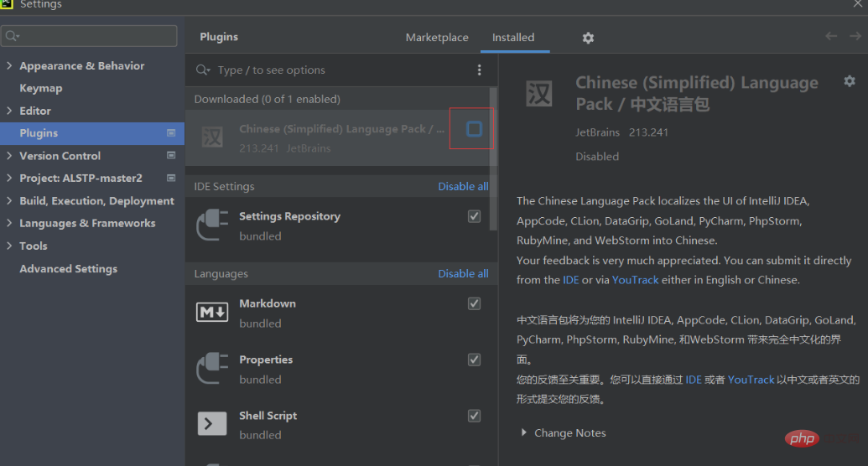Uncheck the Settings Repository plugin
This screenshot has width=868, height=466.
[x=475, y=216]
